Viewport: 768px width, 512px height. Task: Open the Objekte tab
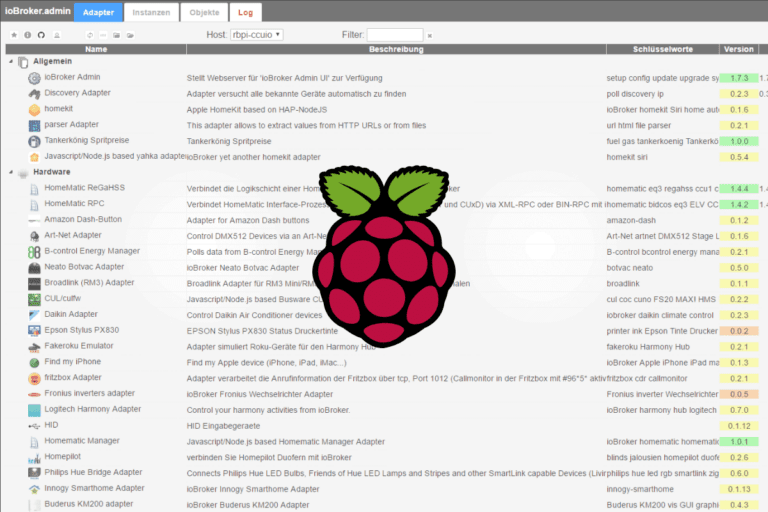204,12
